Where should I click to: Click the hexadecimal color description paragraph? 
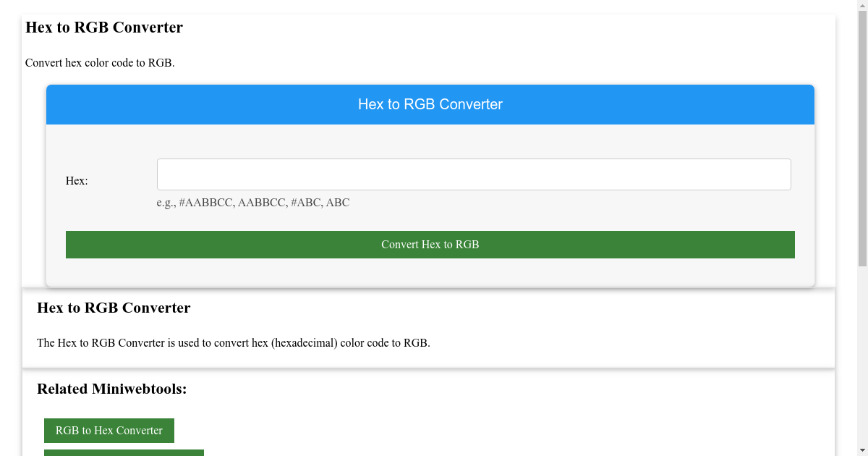[x=234, y=342]
